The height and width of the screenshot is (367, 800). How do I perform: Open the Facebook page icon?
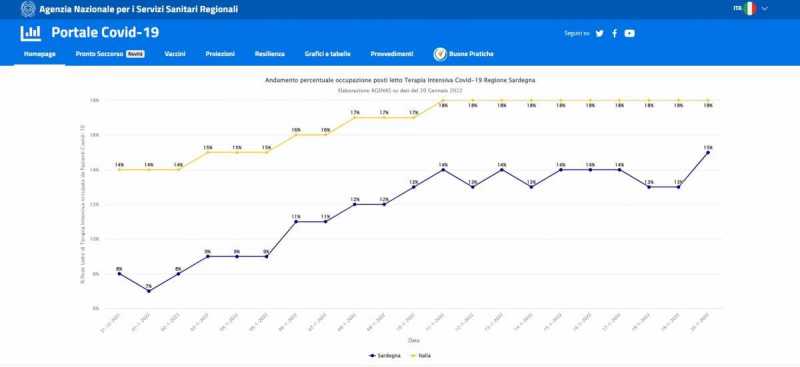click(614, 33)
